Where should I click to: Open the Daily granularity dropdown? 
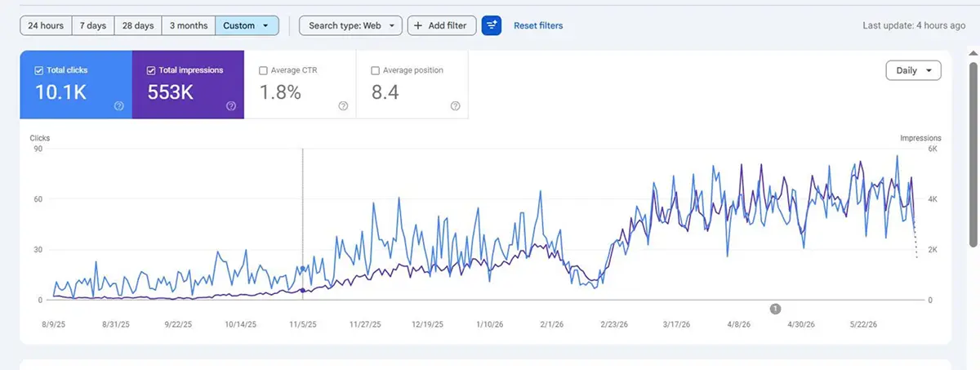click(913, 70)
